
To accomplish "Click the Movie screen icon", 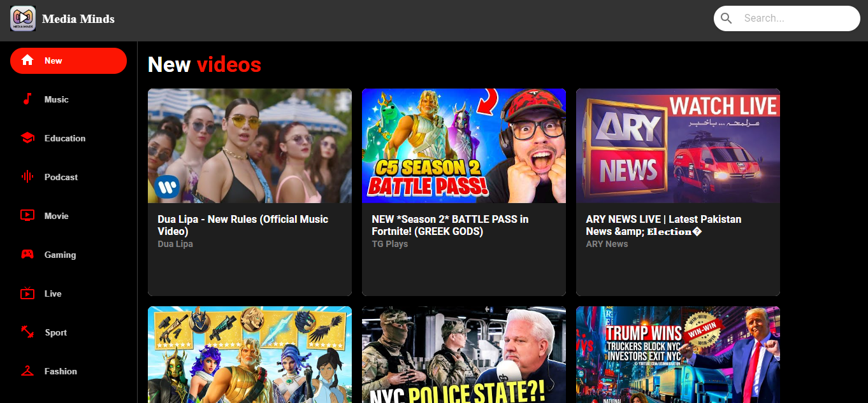I will (27, 216).
